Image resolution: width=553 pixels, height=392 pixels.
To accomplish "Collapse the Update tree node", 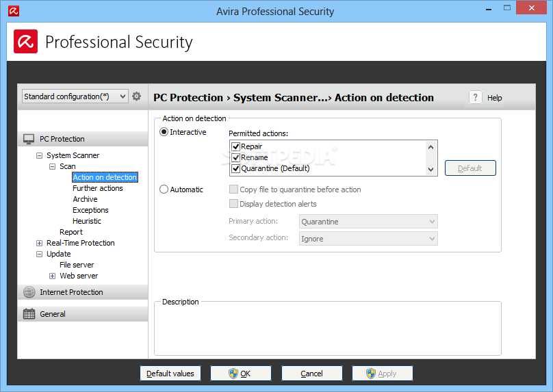I will (x=40, y=254).
